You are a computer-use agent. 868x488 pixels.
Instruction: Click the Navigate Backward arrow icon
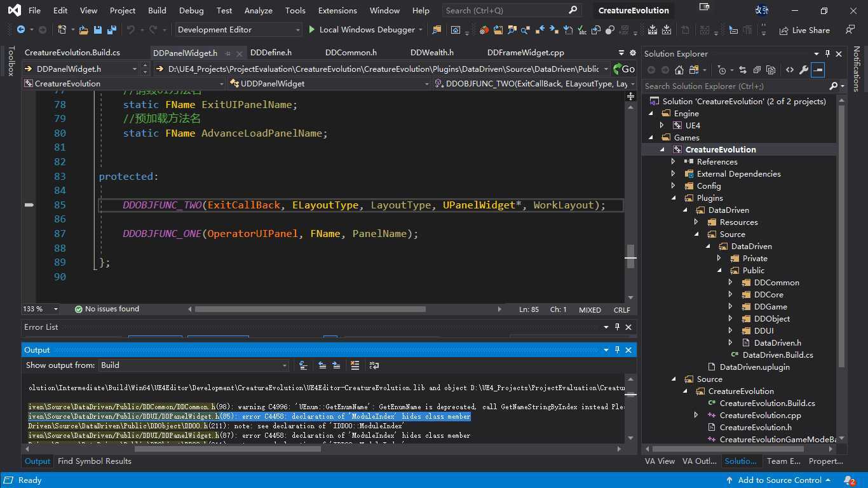[x=21, y=30]
